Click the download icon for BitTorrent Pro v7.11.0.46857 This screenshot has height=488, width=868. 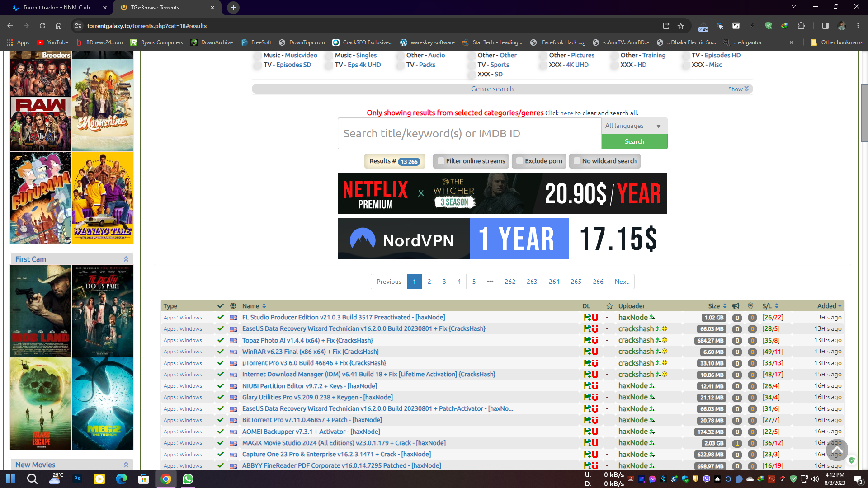point(587,420)
